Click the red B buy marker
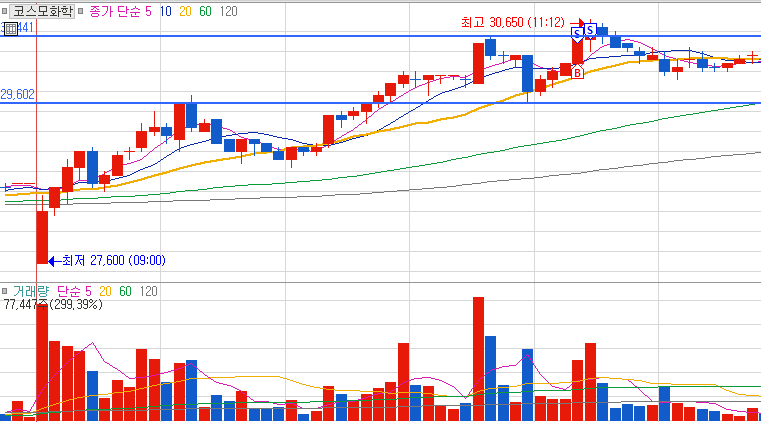This screenshot has height=422, width=761. click(x=577, y=73)
